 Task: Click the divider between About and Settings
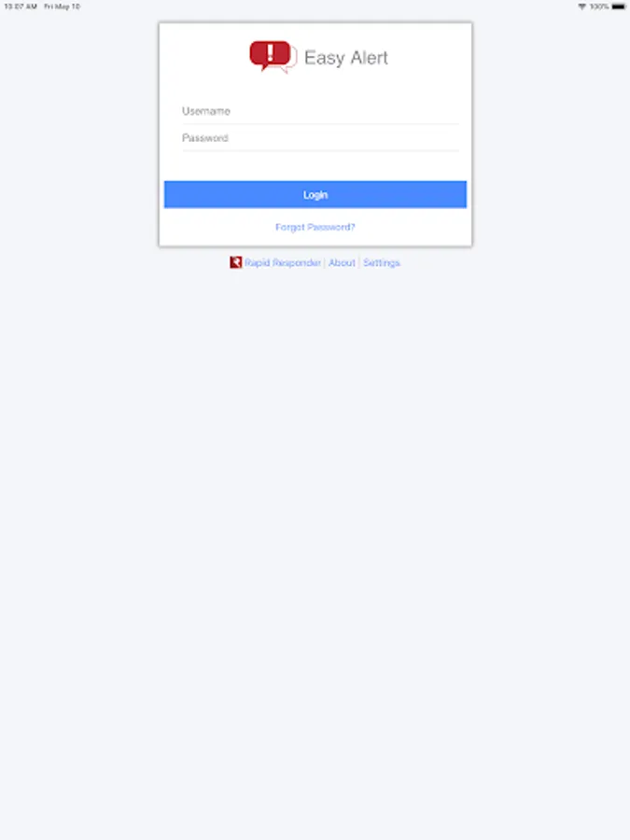coord(359,262)
